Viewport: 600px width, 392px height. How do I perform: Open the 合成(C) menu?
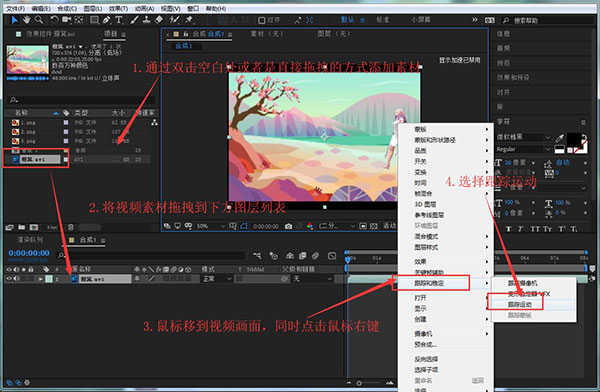(x=67, y=8)
